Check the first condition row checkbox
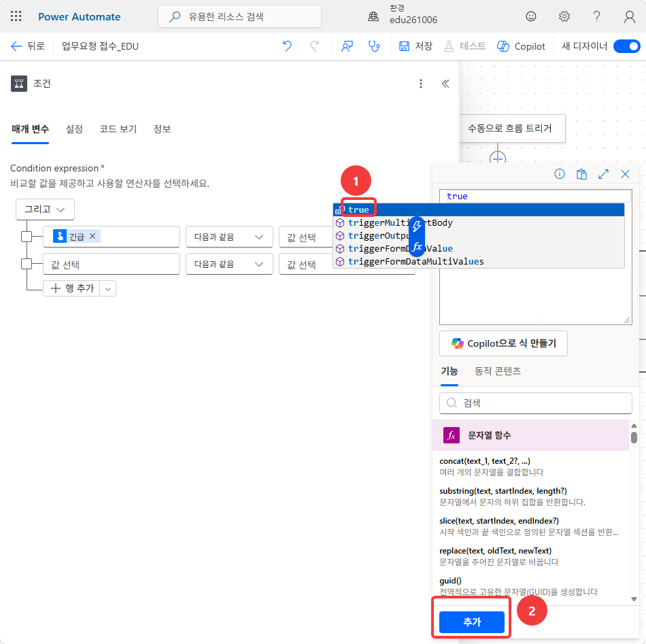The height and width of the screenshot is (644, 646). [27, 237]
